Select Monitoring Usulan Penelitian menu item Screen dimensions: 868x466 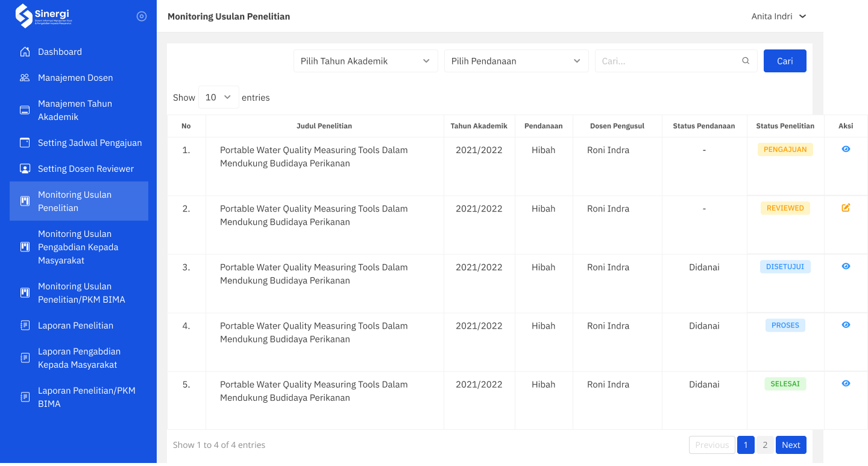[79, 201]
